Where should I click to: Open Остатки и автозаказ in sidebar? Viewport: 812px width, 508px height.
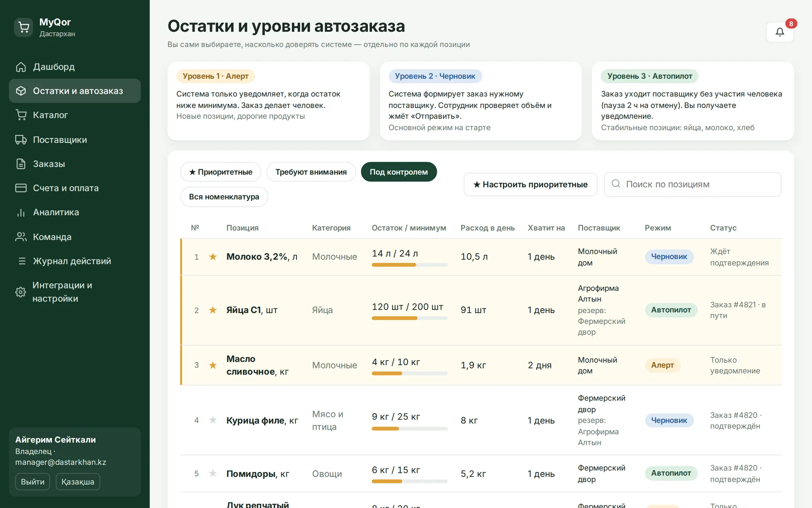[75, 91]
